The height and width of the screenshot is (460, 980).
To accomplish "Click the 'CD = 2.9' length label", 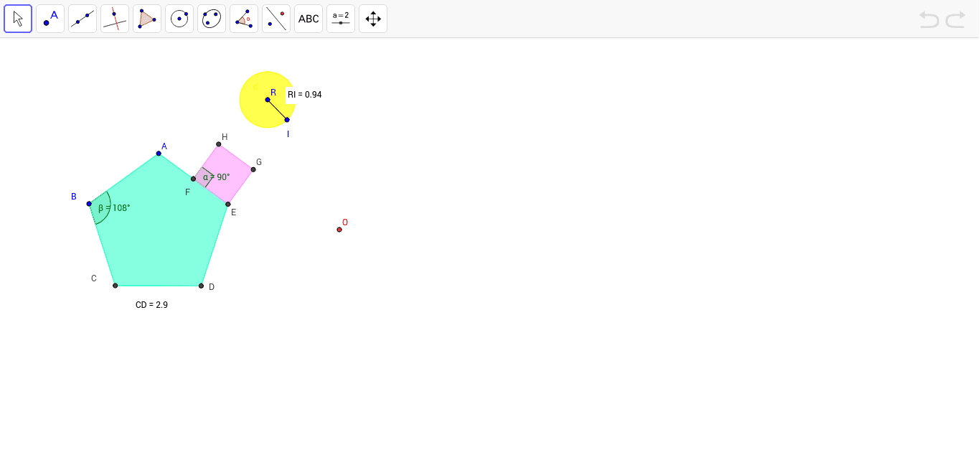I will pyautogui.click(x=151, y=305).
